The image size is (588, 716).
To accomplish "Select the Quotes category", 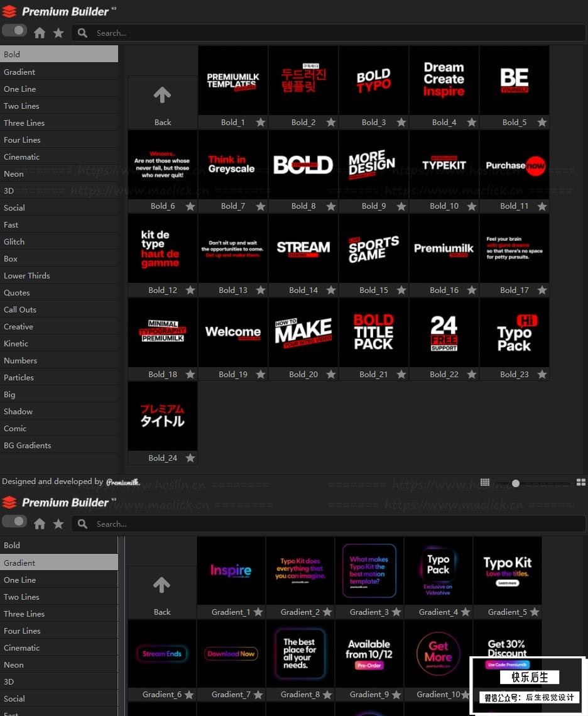I will (x=59, y=293).
